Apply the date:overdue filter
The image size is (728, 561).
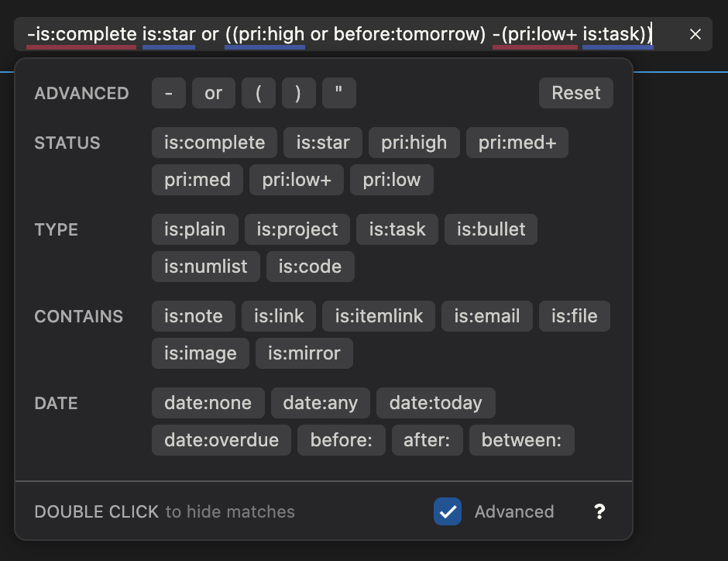[x=221, y=440]
